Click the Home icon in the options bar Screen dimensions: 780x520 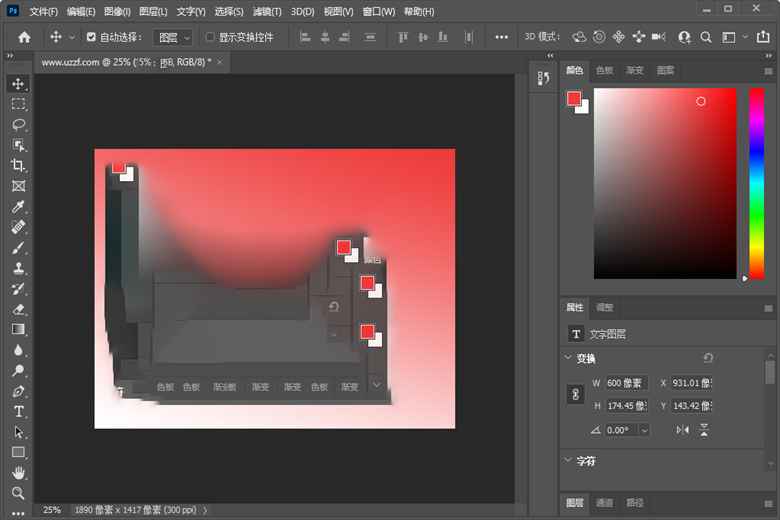click(x=24, y=37)
